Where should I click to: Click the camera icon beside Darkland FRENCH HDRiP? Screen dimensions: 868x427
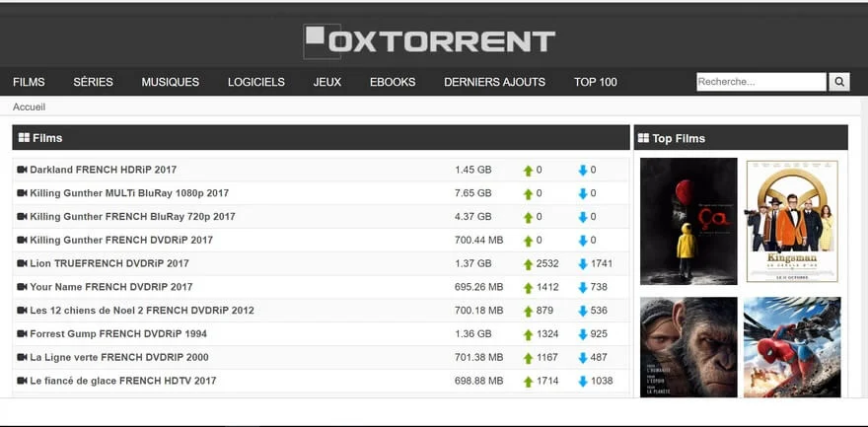pyautogui.click(x=22, y=170)
